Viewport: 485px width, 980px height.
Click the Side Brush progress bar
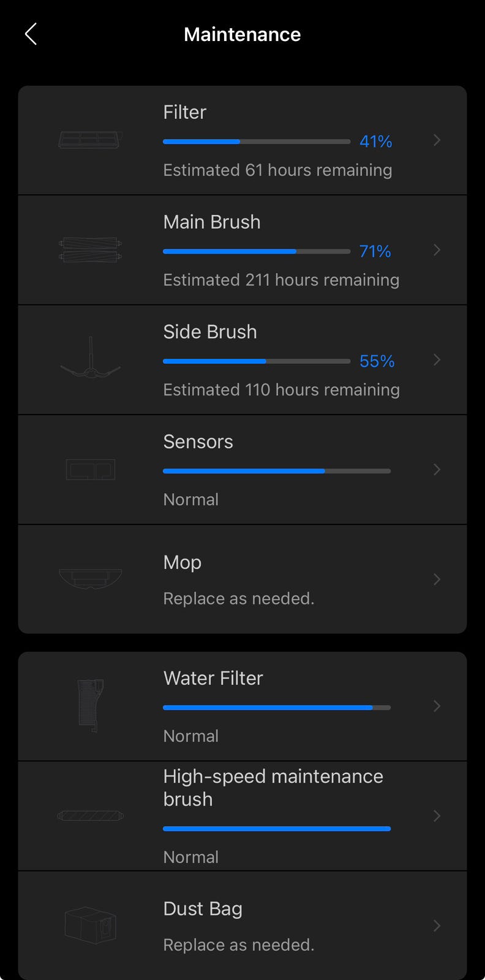coord(256,361)
